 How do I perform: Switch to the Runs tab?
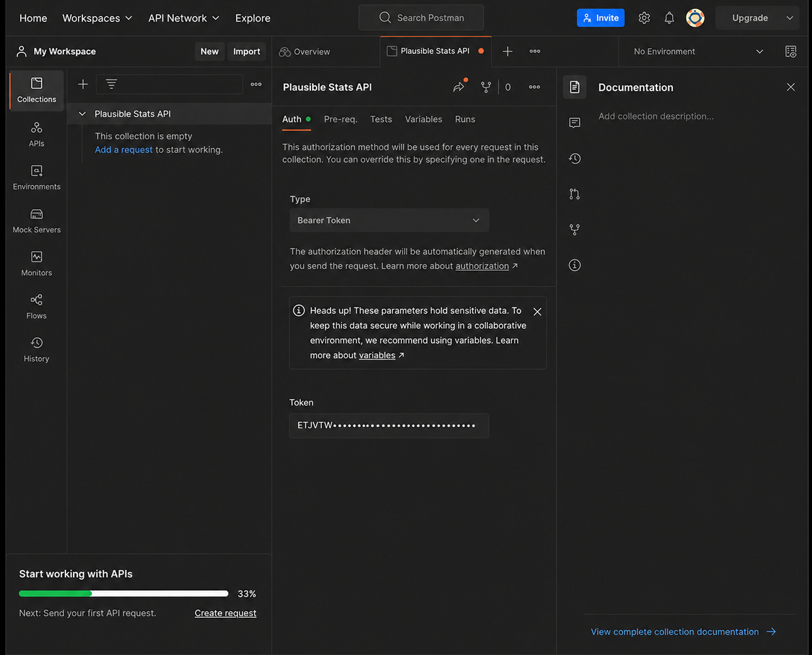coord(465,119)
